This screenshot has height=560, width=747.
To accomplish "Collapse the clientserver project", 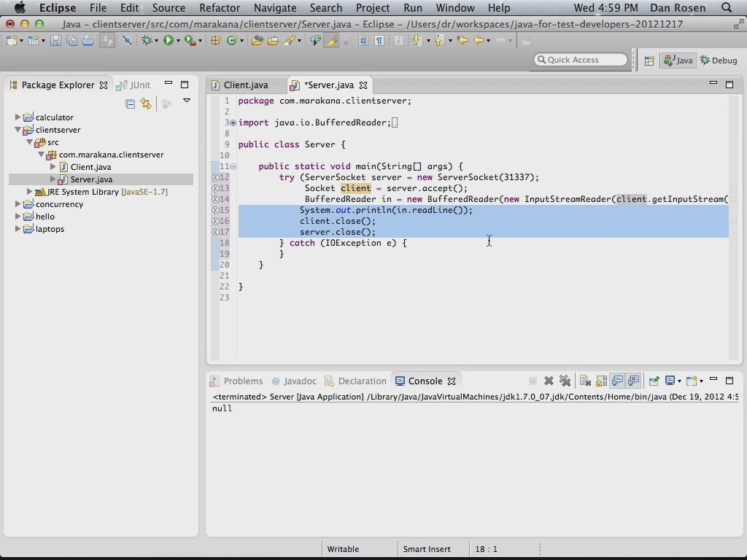I will coord(18,130).
